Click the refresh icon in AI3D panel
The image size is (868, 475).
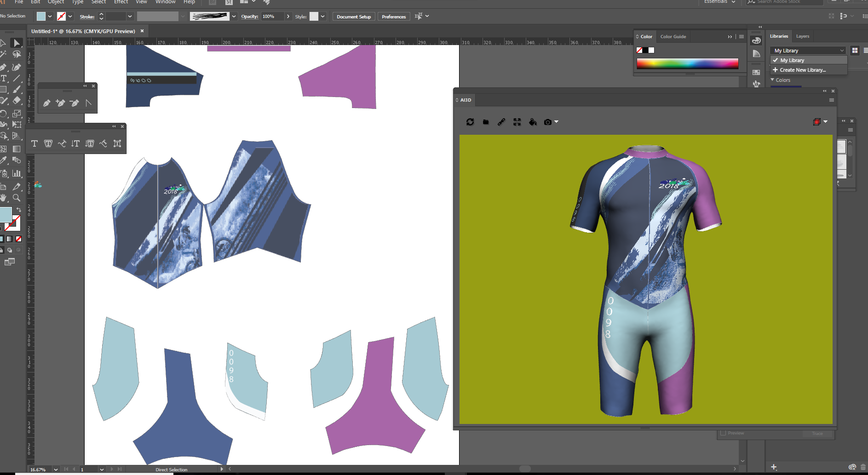point(470,122)
